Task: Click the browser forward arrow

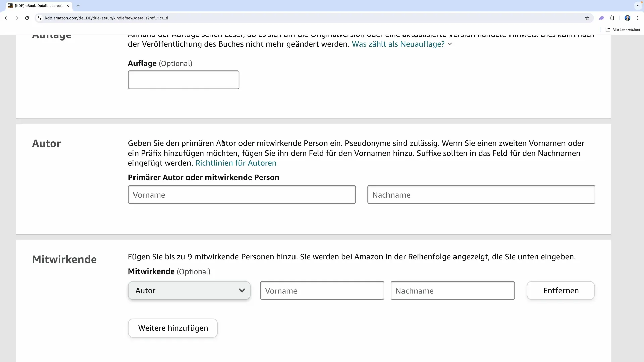Action: [x=17, y=18]
